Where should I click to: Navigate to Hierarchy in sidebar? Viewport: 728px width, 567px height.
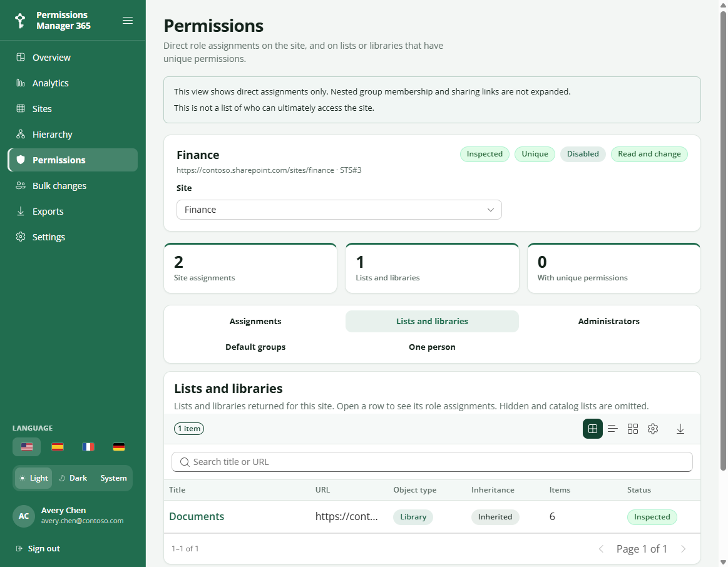coord(73,134)
